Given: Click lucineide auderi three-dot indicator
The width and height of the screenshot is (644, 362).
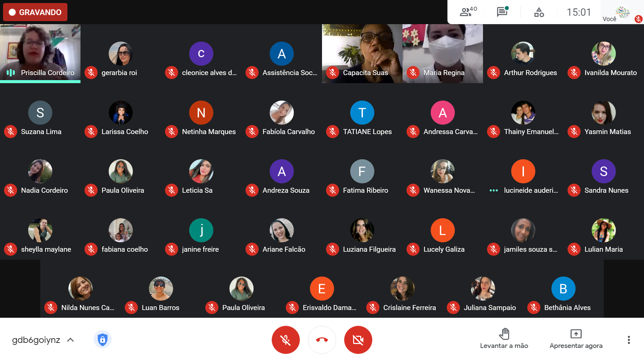Looking at the screenshot, I should point(493,190).
